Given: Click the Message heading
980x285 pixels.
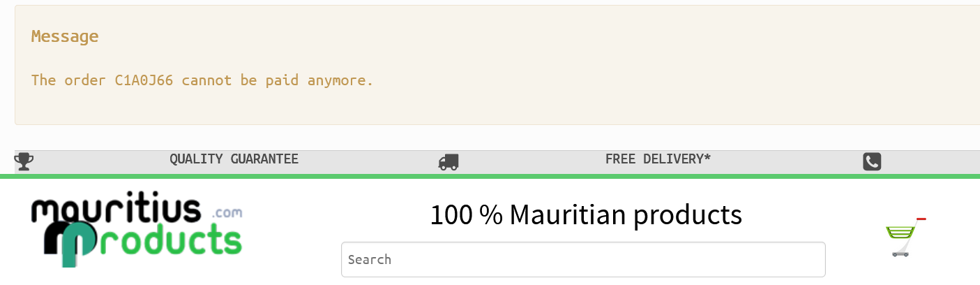Looking at the screenshot, I should coord(65,36).
